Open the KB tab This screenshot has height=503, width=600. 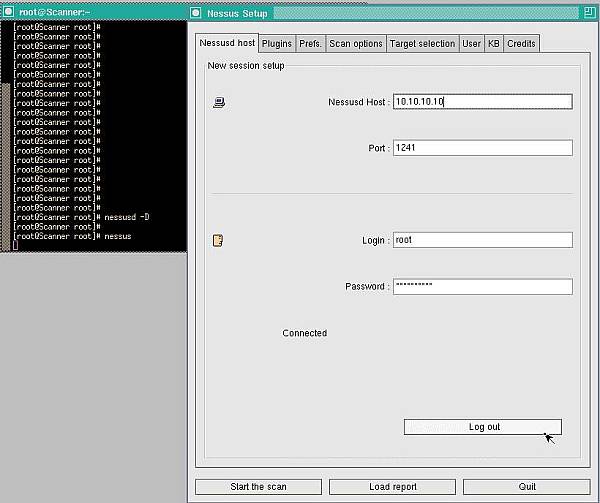coord(494,44)
